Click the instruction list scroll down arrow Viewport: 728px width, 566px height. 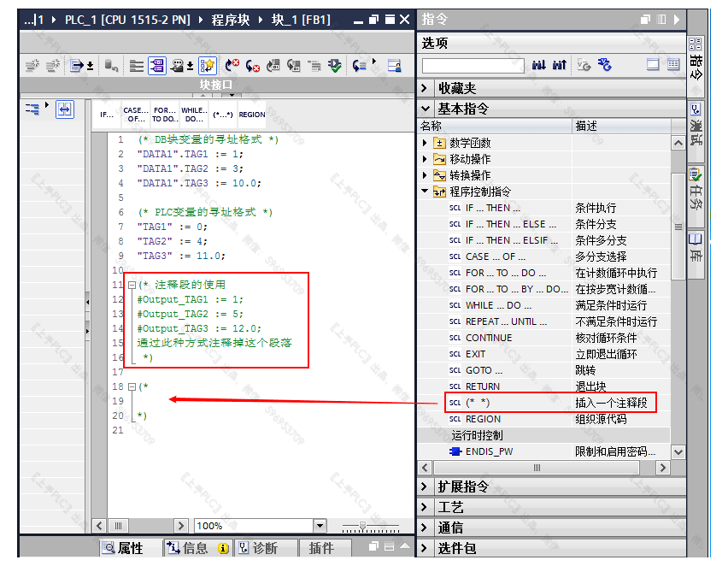(678, 451)
